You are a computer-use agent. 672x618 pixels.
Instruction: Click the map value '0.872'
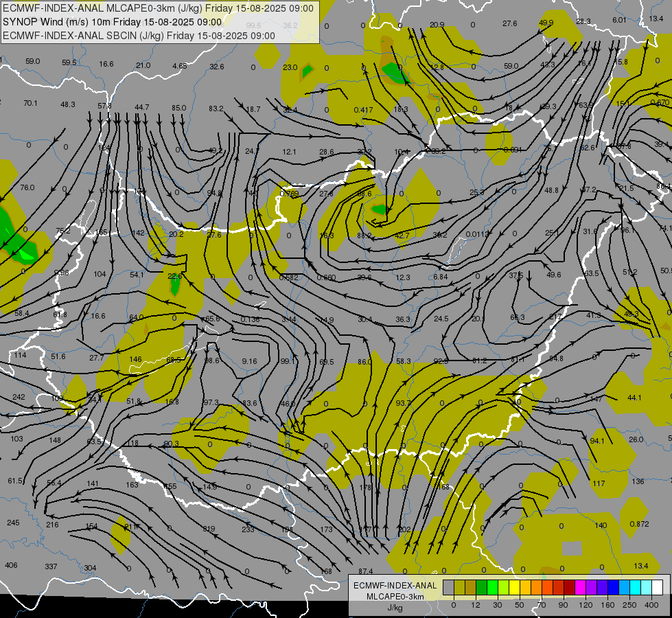click(640, 524)
